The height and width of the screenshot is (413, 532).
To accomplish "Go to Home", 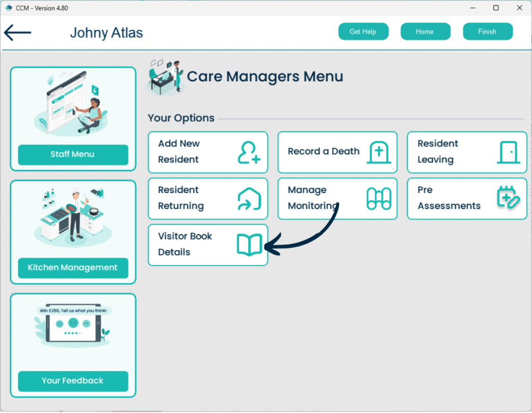I will pyautogui.click(x=425, y=32).
